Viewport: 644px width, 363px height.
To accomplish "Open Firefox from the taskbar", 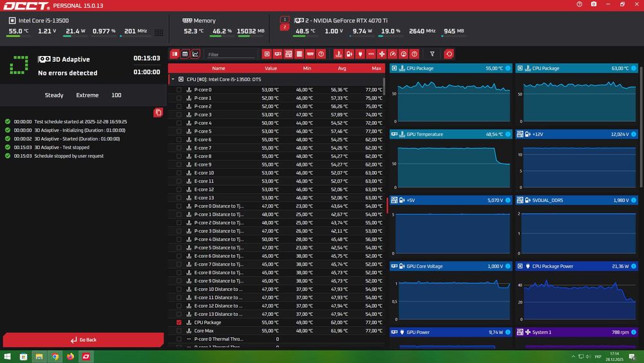I will (70, 357).
